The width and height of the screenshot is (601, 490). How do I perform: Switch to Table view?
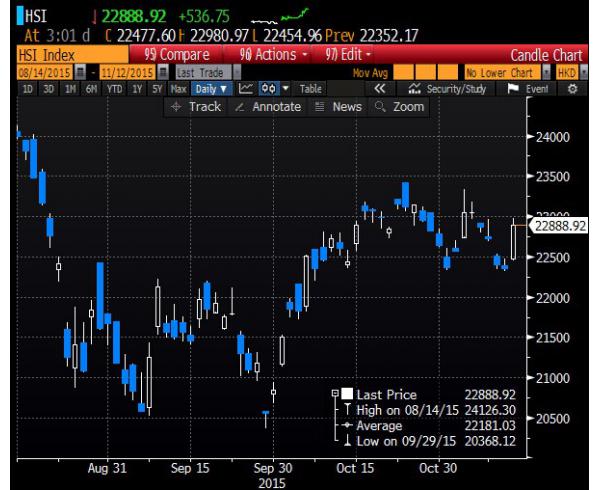[x=310, y=89]
